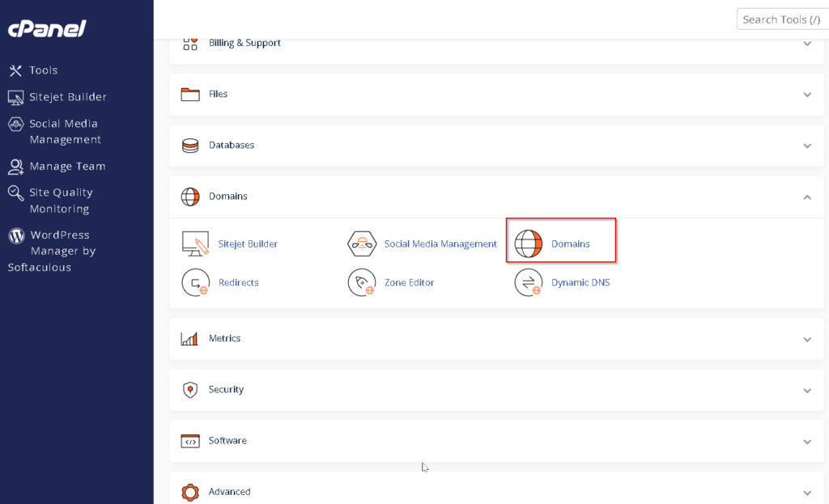Click the Redirects icon
Screen dimensions: 829x504
tap(196, 282)
